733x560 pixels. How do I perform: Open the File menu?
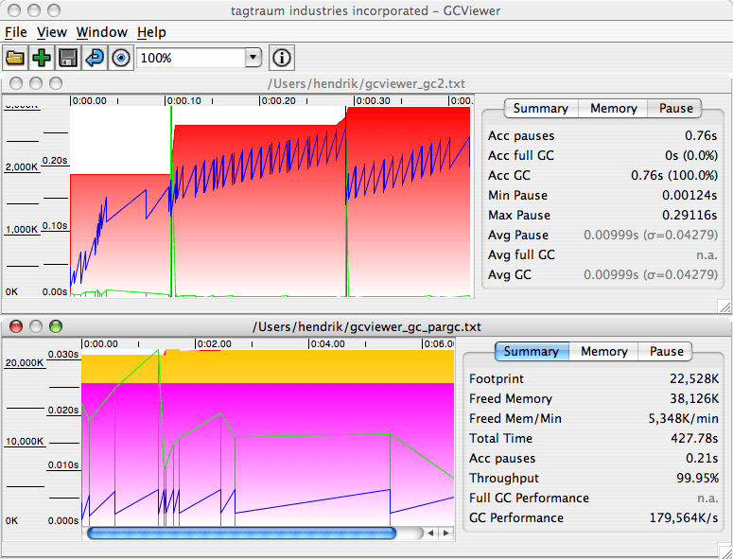click(15, 32)
